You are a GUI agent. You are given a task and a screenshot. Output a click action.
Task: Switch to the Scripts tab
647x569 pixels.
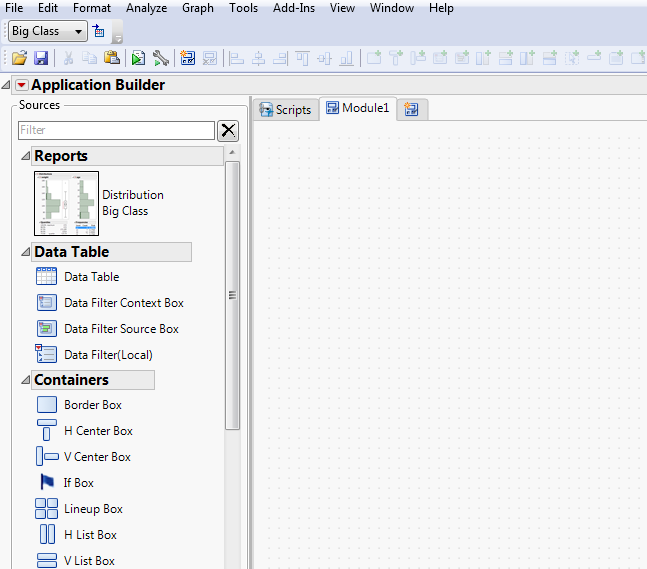click(285, 110)
